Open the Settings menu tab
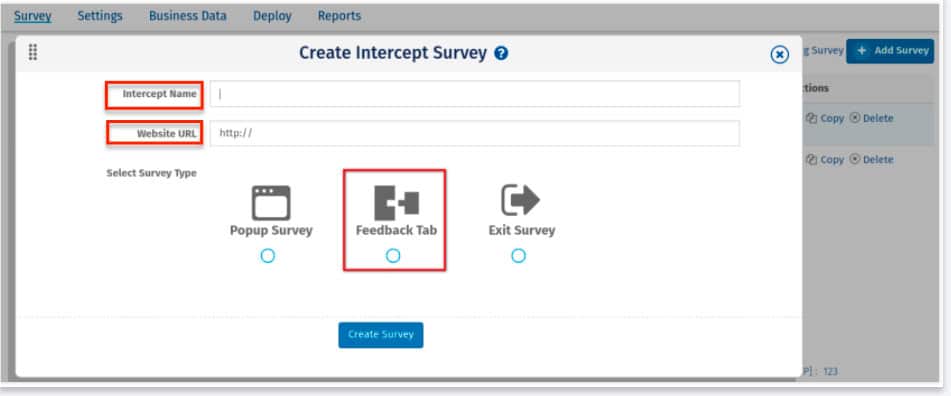This screenshot has width=951, height=396. (x=99, y=16)
